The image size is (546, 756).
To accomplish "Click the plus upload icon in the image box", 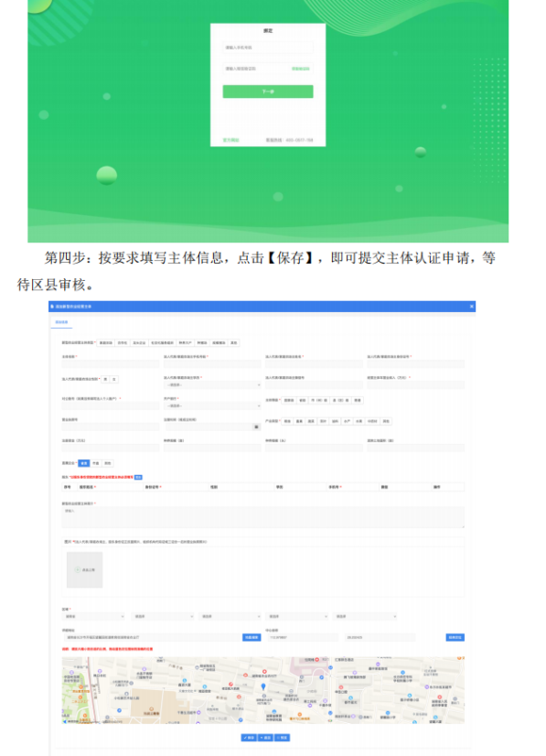I will pos(78,570).
